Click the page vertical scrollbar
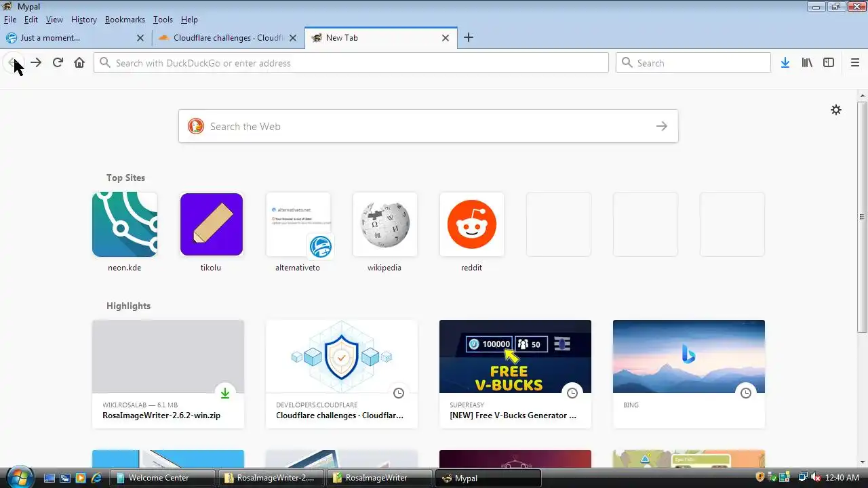868x488 pixels. (x=862, y=217)
